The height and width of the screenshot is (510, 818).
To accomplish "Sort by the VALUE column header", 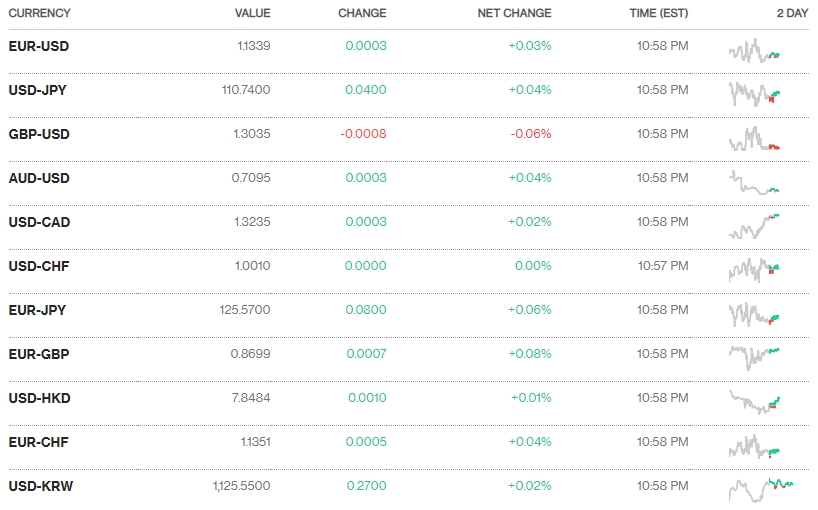I will (252, 13).
